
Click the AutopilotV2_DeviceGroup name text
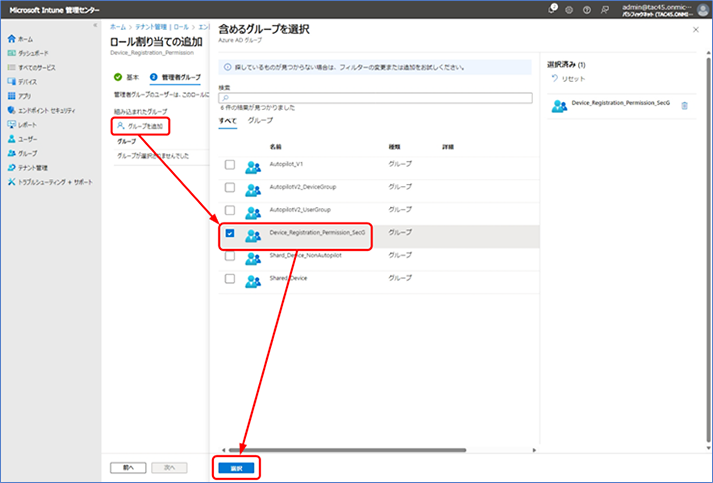[x=303, y=187]
